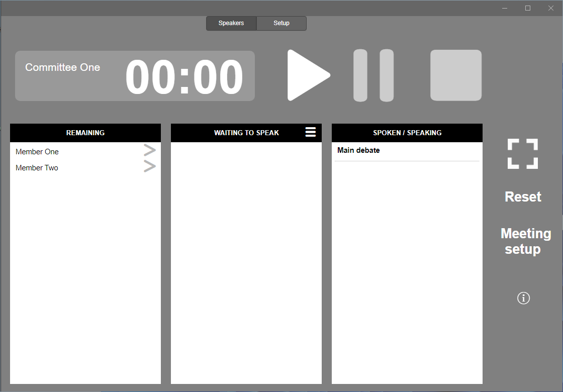
Task: Click the REMAINING column header
Action: [85, 133]
